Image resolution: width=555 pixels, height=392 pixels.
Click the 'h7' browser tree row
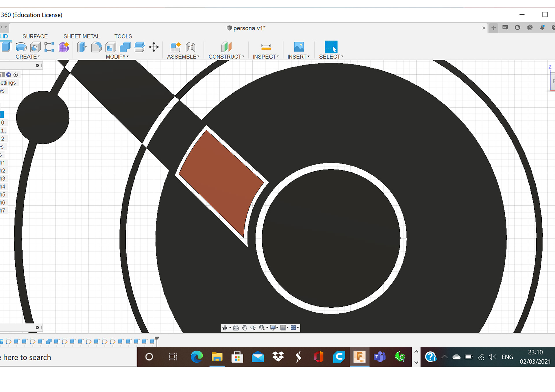click(3, 211)
